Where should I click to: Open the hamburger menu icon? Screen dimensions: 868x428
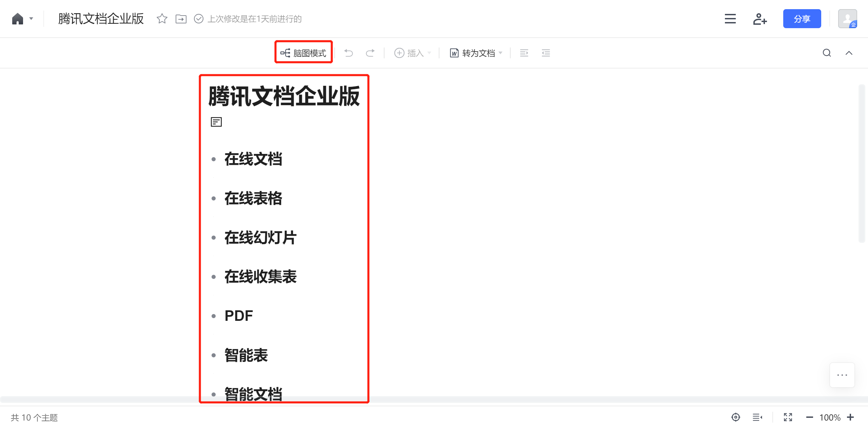click(x=730, y=19)
